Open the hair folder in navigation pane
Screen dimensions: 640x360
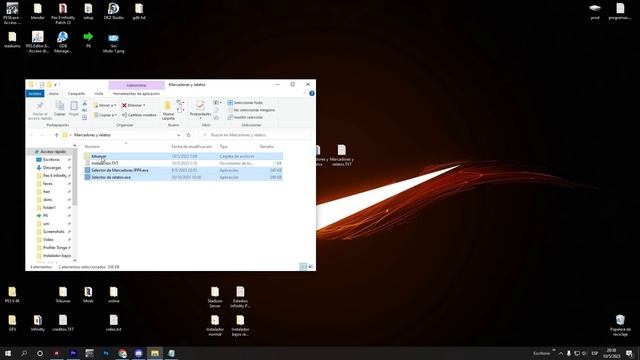[x=46, y=191]
